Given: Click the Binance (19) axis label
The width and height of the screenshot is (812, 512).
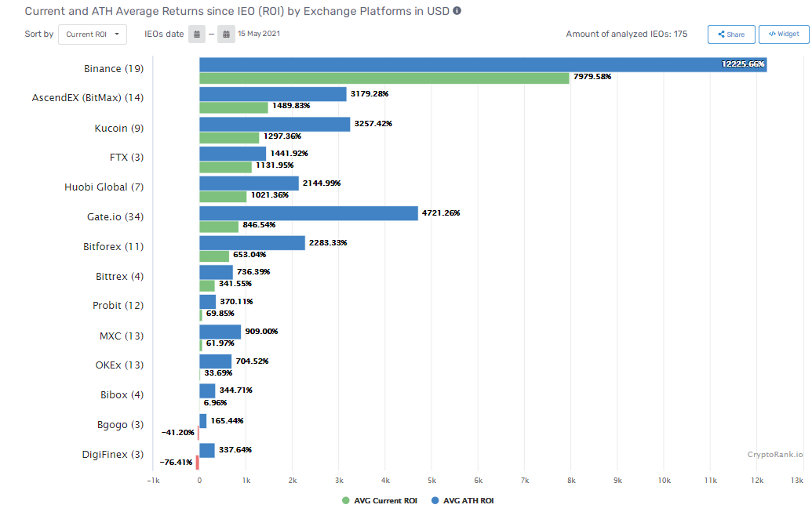Looking at the screenshot, I should tap(114, 69).
